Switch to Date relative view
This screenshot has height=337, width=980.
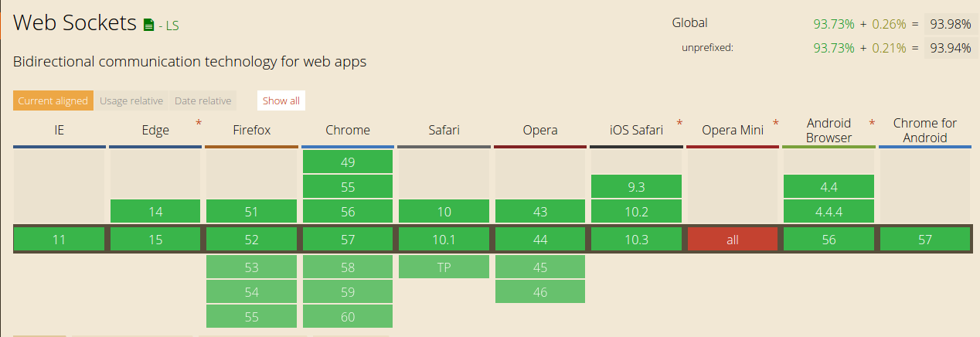tap(202, 100)
